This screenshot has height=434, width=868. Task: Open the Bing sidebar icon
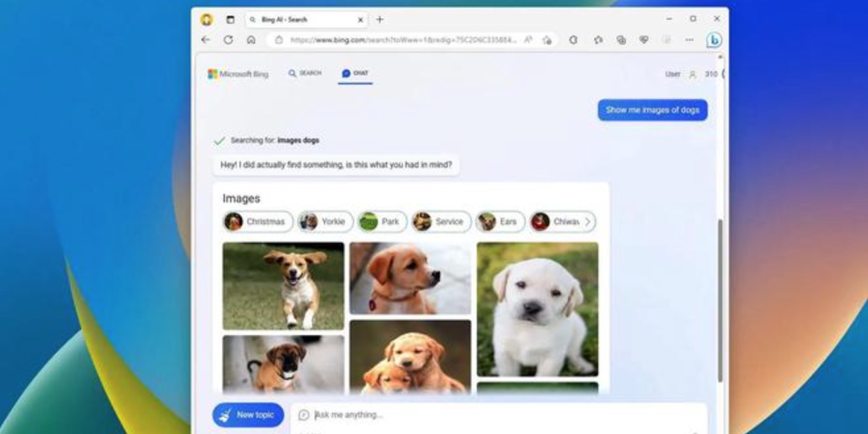[x=714, y=40]
